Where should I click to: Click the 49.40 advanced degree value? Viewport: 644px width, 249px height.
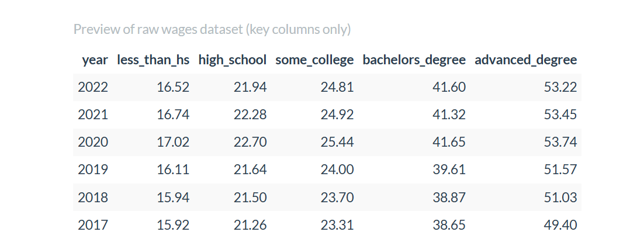[560, 224]
